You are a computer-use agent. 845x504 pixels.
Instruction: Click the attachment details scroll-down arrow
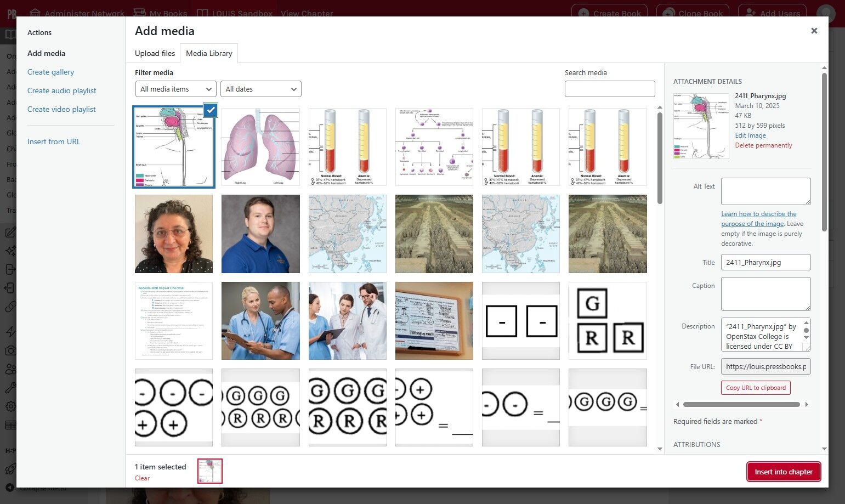coord(824,449)
